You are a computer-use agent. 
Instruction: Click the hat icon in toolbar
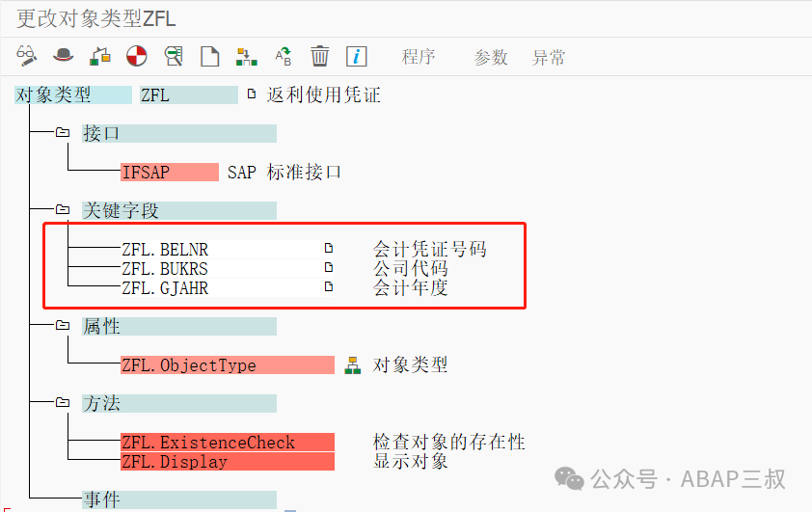click(x=64, y=55)
